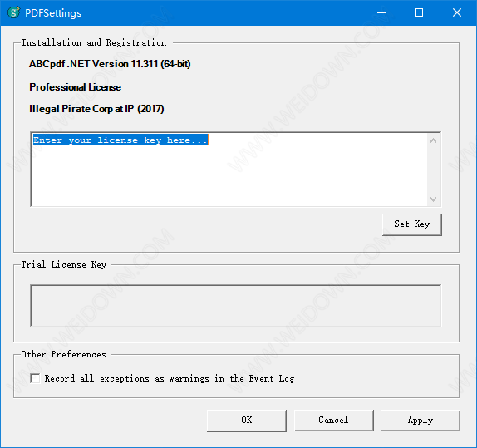
Task: Click the license box scroll up arrow
Action: point(434,140)
